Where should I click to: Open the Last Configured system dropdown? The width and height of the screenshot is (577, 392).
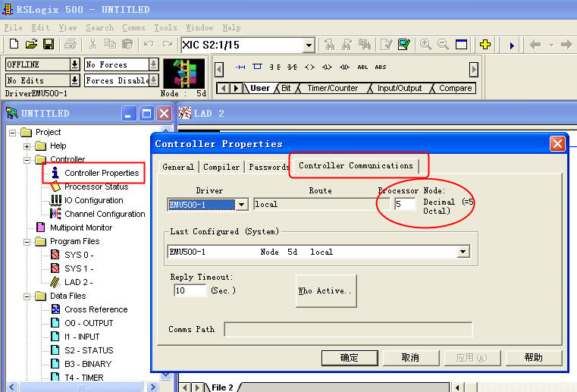click(463, 252)
